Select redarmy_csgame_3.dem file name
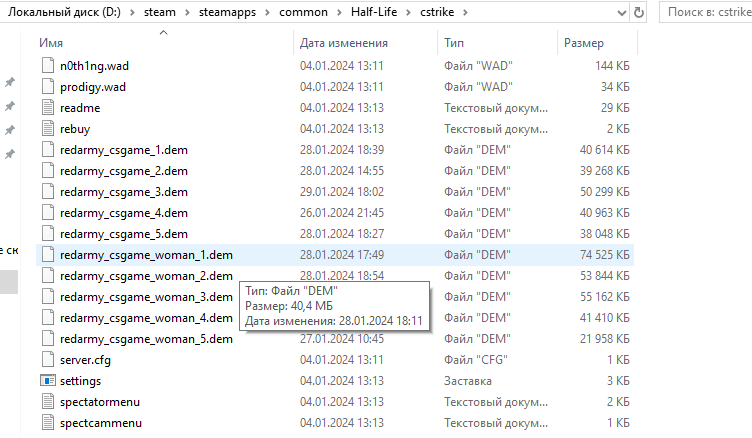Viewport: 752px width, 438px height. [x=124, y=192]
